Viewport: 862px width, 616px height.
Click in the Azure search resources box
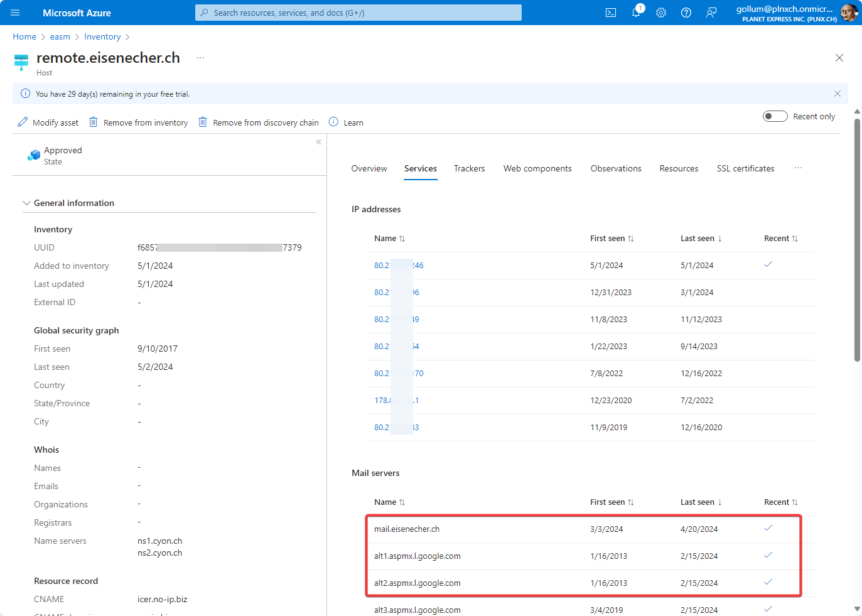pyautogui.click(x=358, y=13)
